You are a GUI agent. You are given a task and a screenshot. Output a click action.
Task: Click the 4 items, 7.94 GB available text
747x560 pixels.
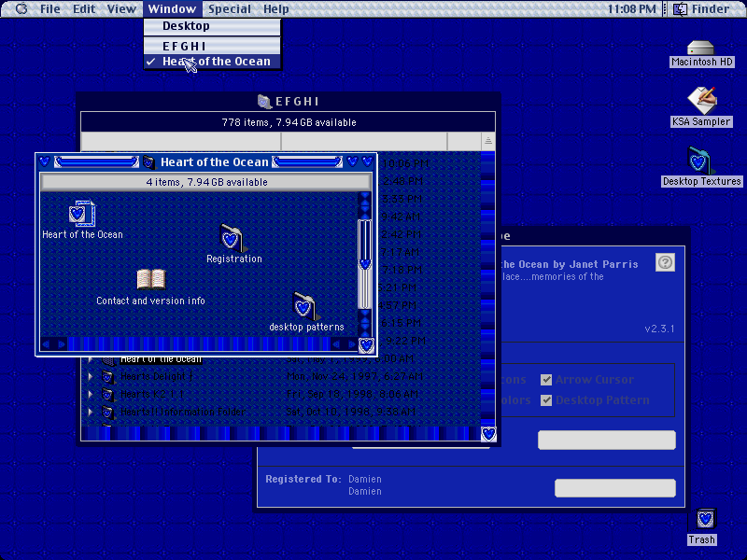point(206,182)
